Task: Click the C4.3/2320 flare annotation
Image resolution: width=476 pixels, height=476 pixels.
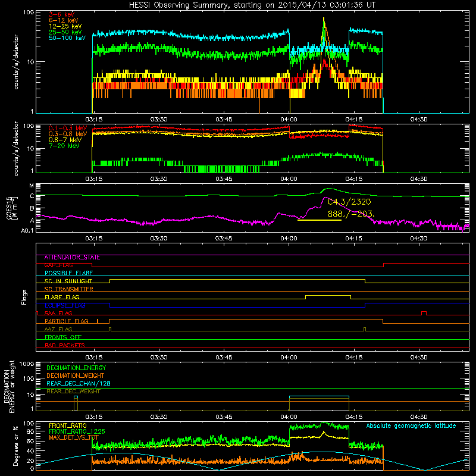Action: pos(349,202)
